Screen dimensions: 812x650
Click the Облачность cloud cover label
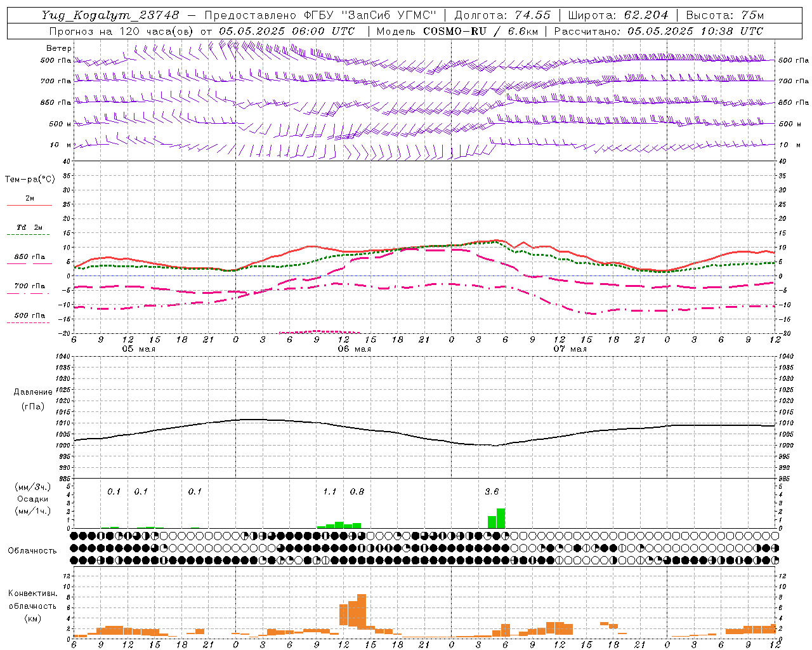tap(32, 550)
